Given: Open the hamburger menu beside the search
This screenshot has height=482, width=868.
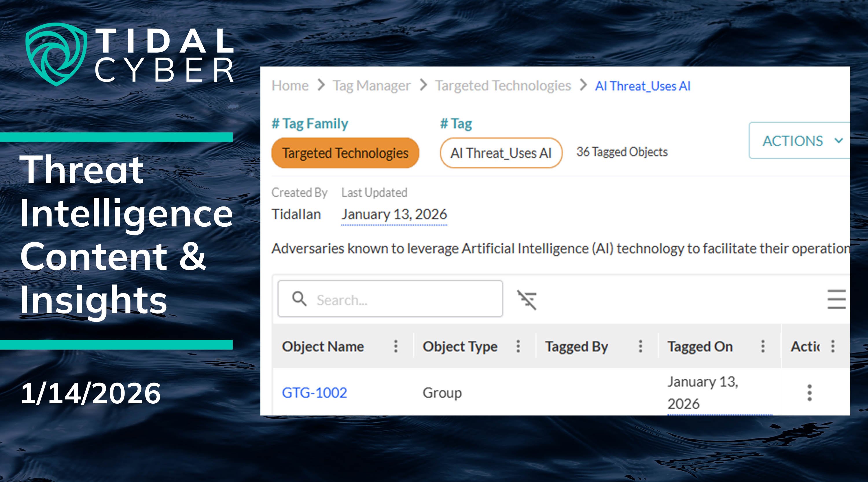Looking at the screenshot, I should 836,299.
